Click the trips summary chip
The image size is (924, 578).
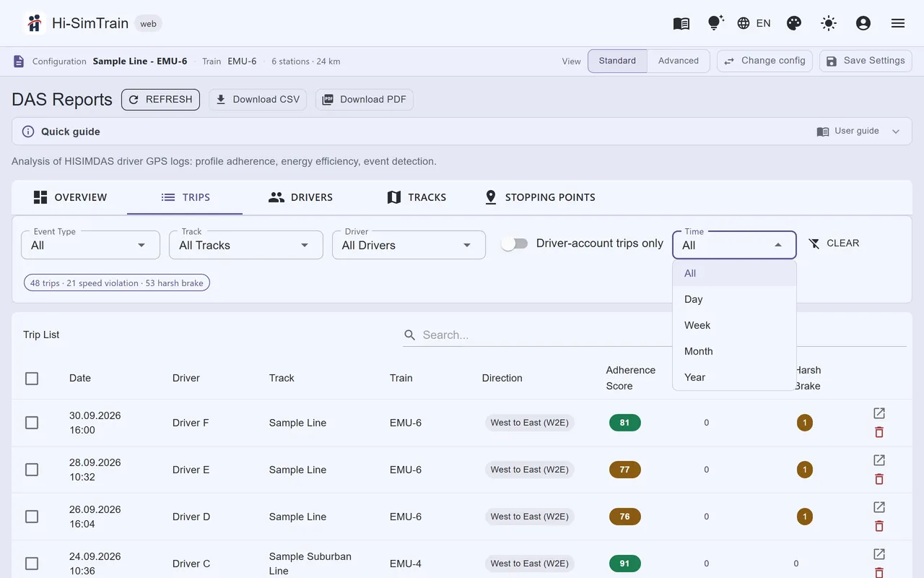[117, 283]
